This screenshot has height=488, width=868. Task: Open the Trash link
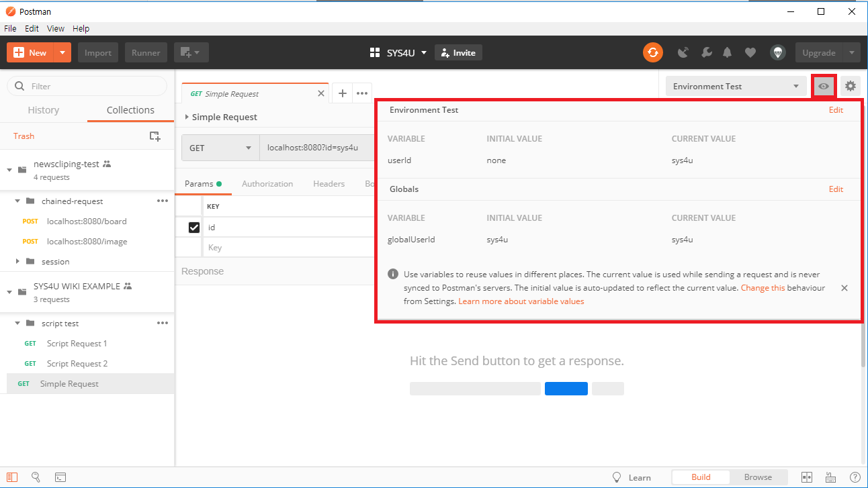24,136
